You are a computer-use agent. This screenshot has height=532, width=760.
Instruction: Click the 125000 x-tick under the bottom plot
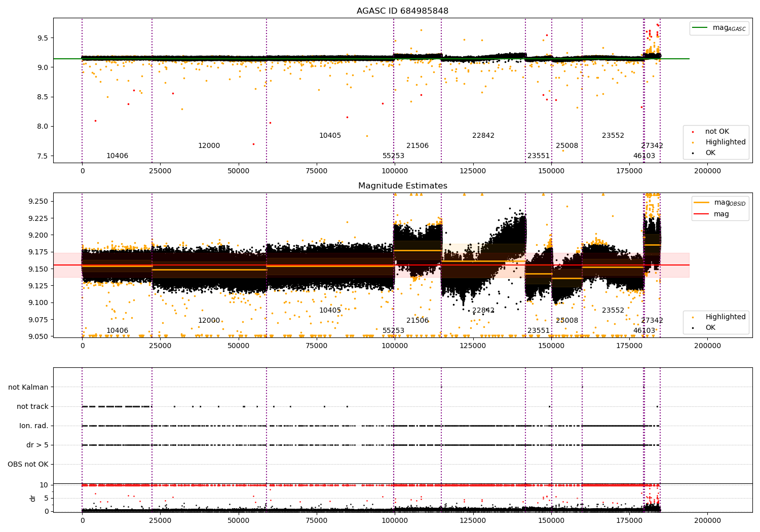coord(473,520)
